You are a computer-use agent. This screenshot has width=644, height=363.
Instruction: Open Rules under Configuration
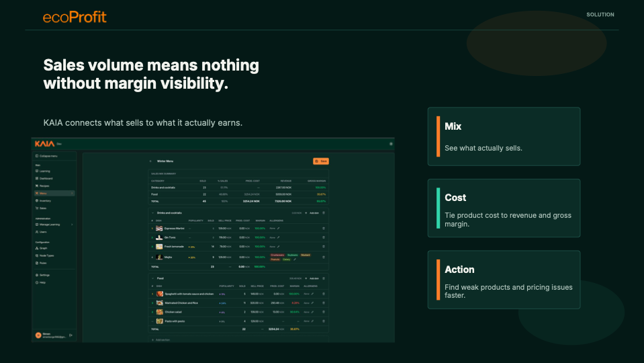click(41, 263)
